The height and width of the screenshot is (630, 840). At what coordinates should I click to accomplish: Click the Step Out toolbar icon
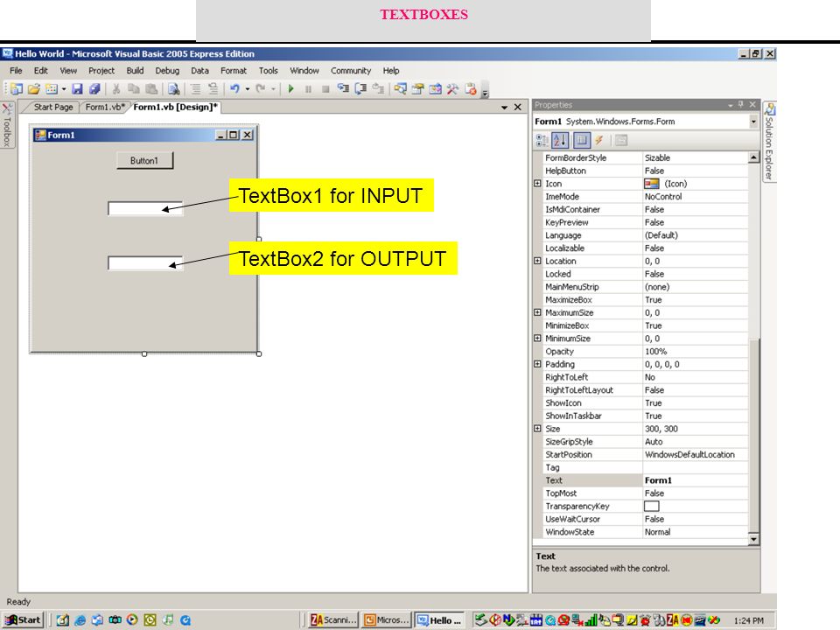(x=378, y=89)
